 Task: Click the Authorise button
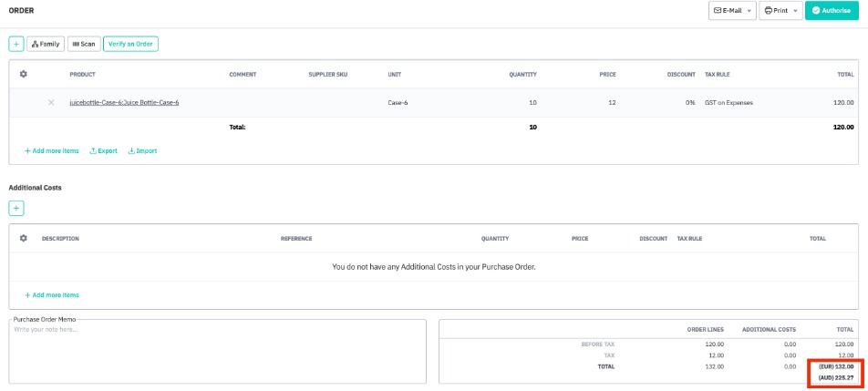point(832,11)
